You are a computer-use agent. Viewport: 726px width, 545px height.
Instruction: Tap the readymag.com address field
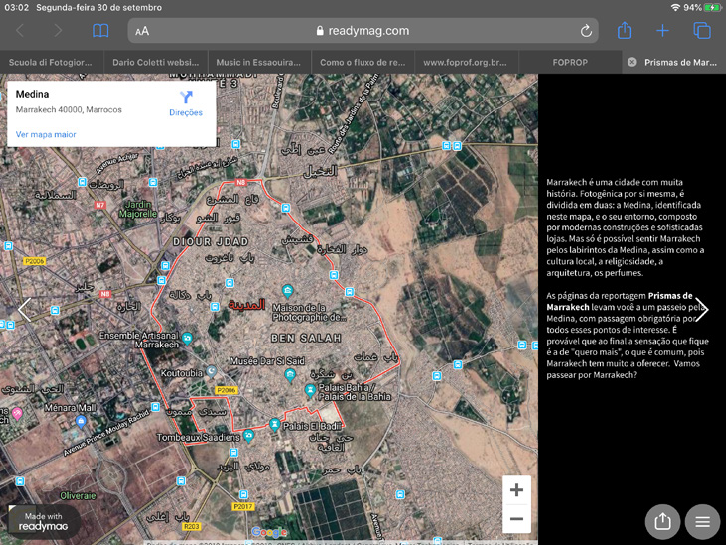tap(362, 31)
